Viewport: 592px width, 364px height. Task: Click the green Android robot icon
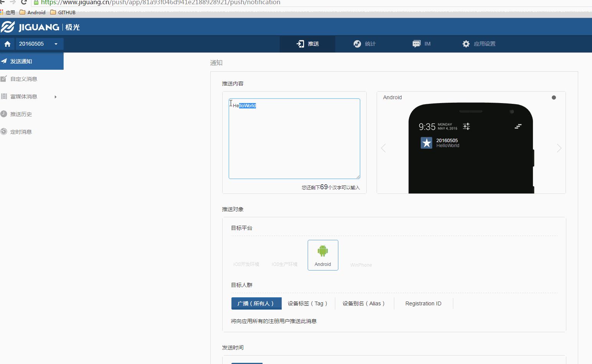click(323, 251)
